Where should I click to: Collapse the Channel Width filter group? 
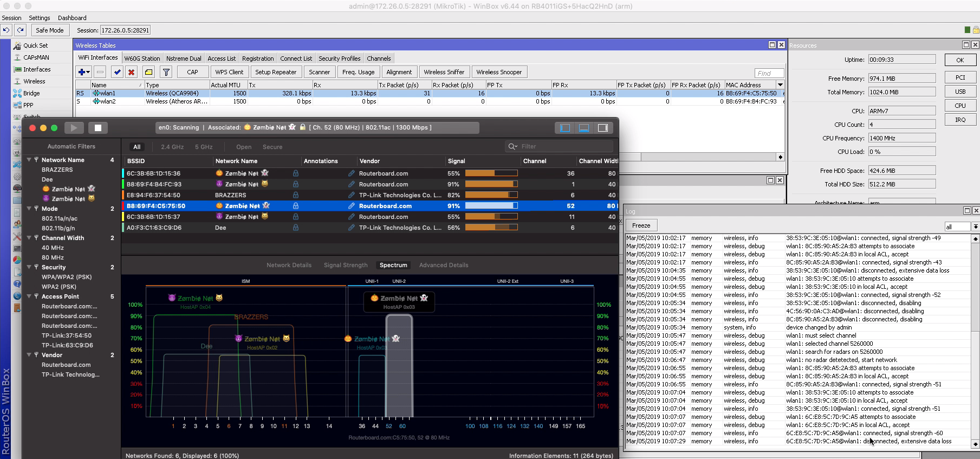(x=29, y=238)
